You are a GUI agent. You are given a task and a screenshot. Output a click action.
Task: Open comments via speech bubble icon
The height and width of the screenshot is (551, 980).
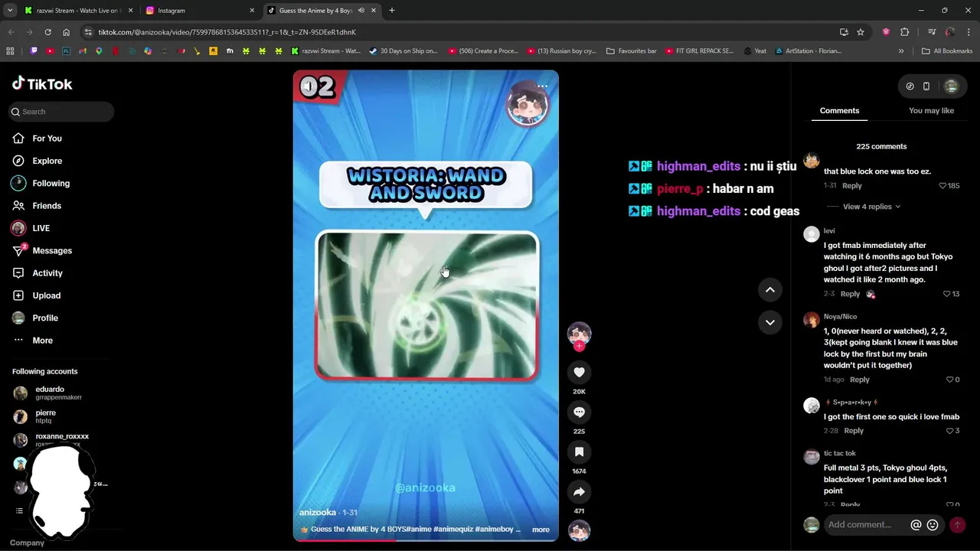pos(579,412)
